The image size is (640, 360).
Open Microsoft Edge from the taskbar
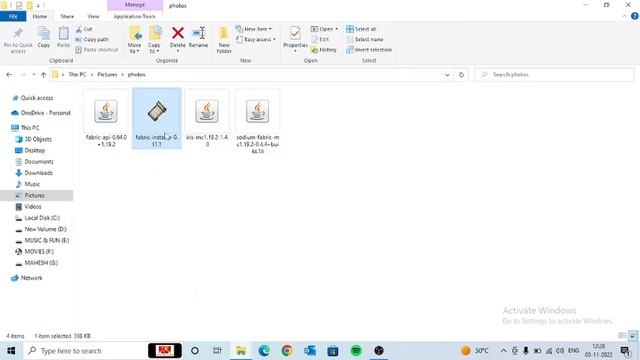pyautogui.click(x=264, y=351)
